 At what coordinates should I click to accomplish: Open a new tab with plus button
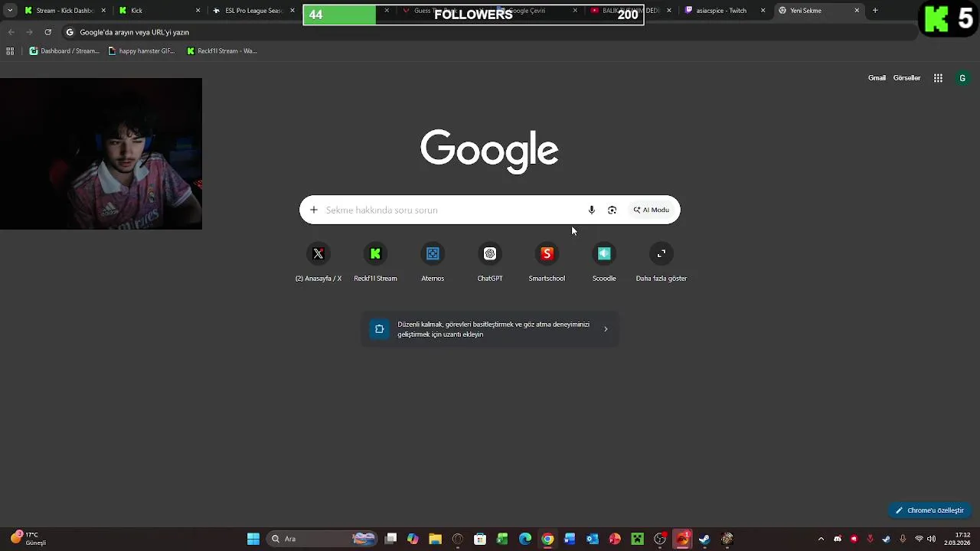tap(875, 11)
